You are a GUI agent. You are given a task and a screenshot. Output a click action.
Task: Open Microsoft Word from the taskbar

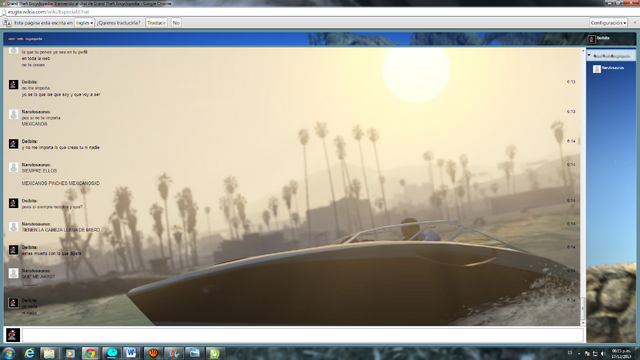coord(131,353)
